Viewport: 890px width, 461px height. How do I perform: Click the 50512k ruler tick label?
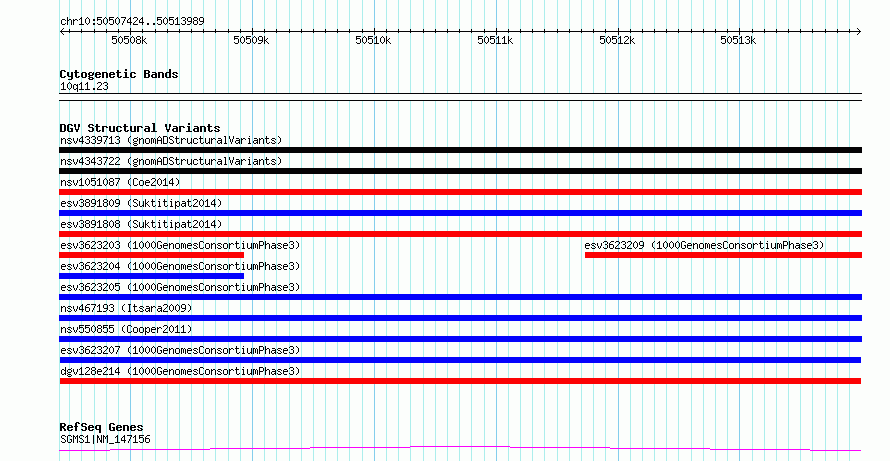(x=617, y=40)
